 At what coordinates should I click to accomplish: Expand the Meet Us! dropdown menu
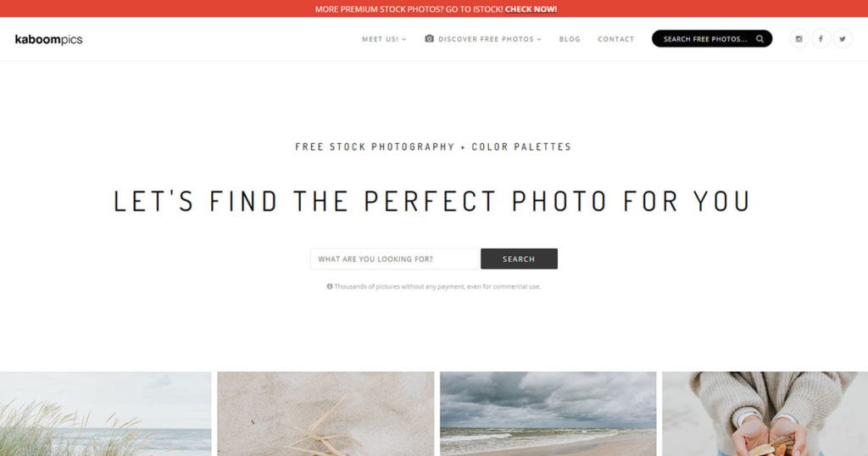click(x=384, y=39)
